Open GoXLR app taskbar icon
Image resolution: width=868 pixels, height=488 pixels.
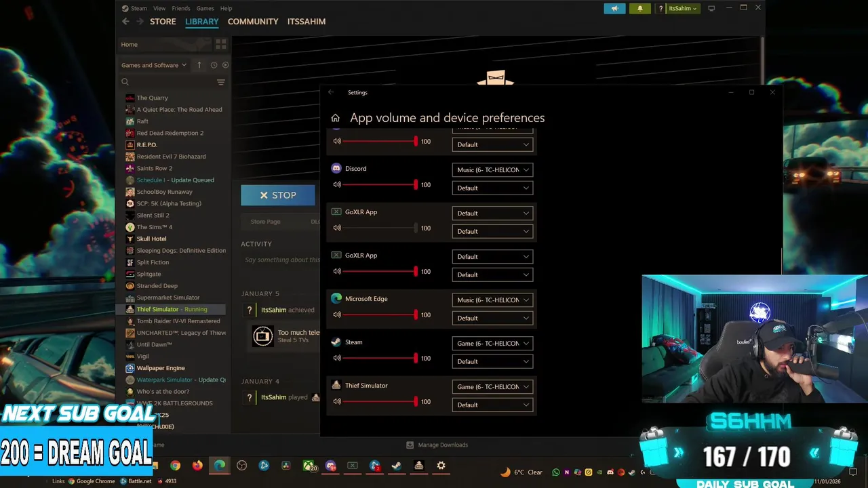[353, 466]
